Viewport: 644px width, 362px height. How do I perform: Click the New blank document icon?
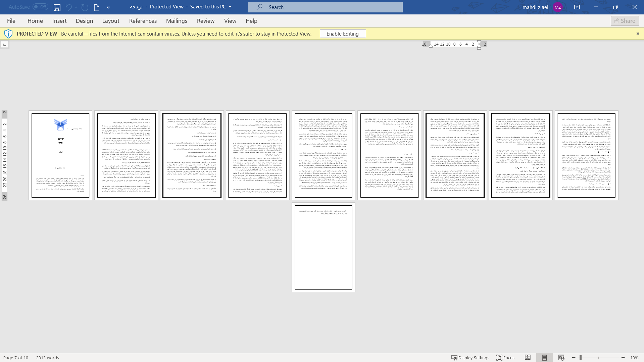(97, 7)
